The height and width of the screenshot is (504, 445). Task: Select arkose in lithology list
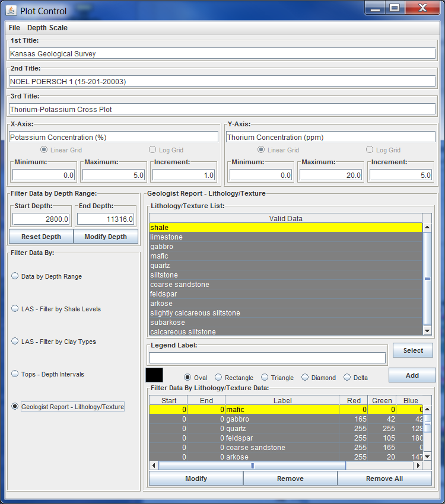285,304
